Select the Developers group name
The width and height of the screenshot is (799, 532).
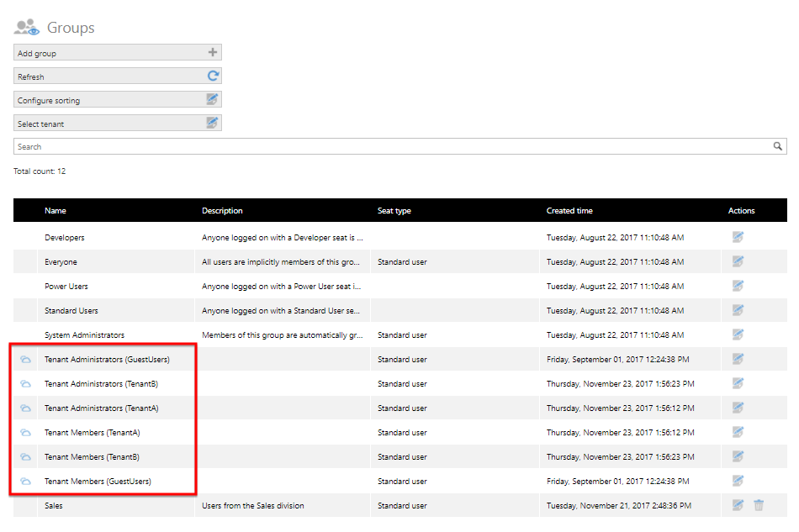[x=64, y=237]
